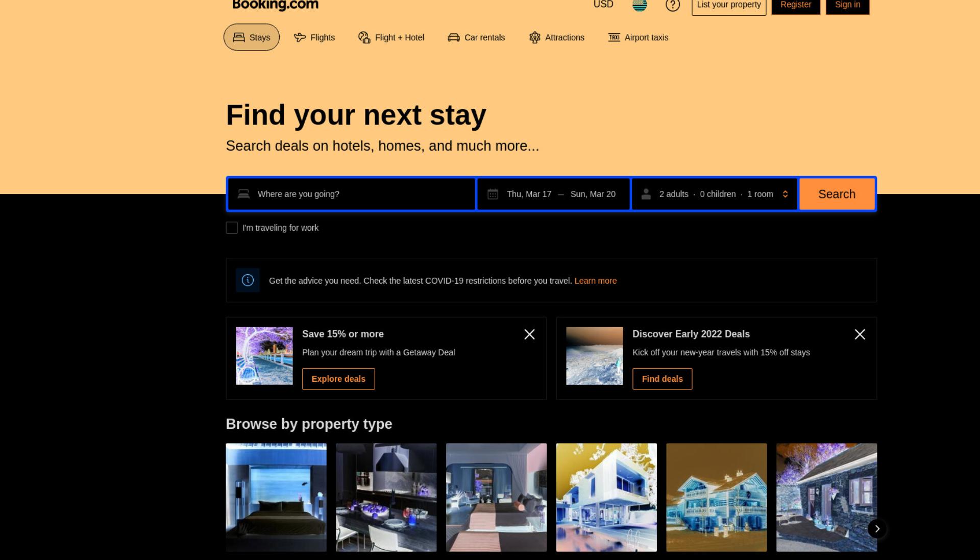980x560 pixels.
Task: Open the USD currency selector
Action: pos(603,5)
